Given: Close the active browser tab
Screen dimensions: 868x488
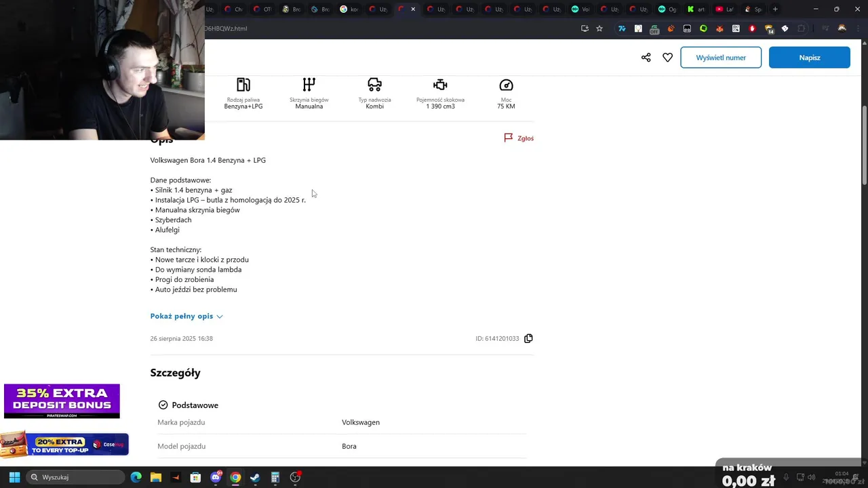Looking at the screenshot, I should tap(413, 9).
